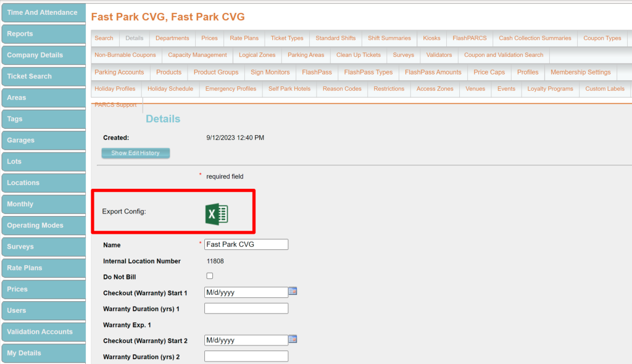This screenshot has width=632, height=364.
Task: Open Membership Settings tab
Action: (x=581, y=73)
